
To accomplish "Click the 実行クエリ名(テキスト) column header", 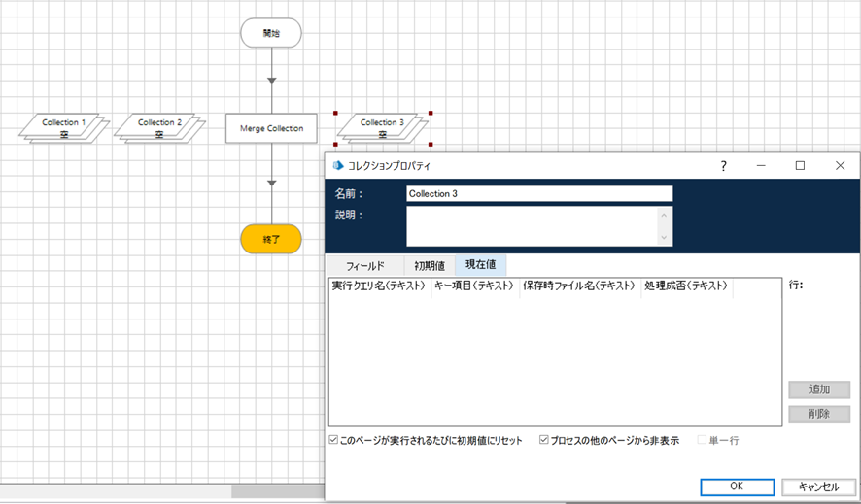I will coord(379,286).
